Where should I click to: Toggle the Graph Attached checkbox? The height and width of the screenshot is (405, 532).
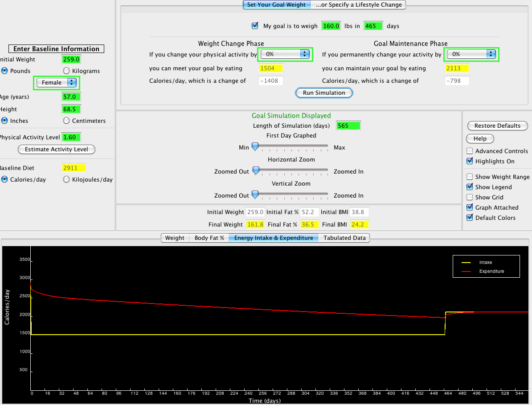point(470,207)
